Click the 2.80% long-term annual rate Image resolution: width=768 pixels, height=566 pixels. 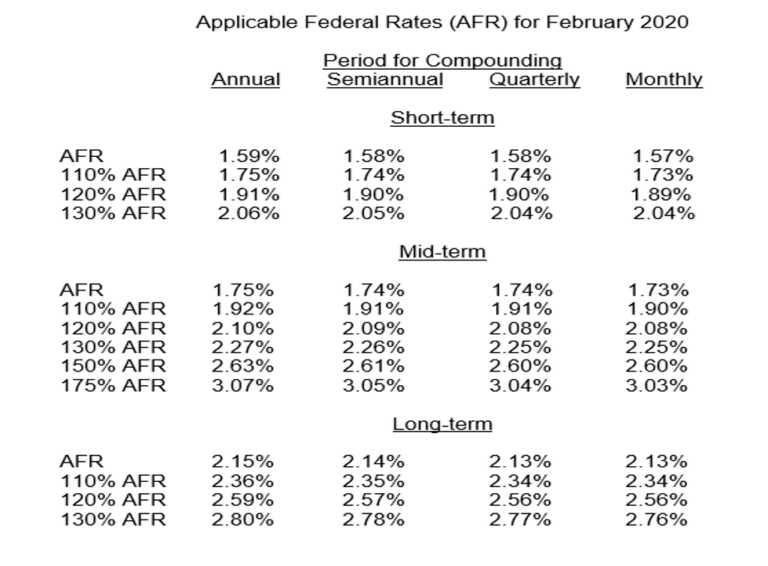click(244, 520)
